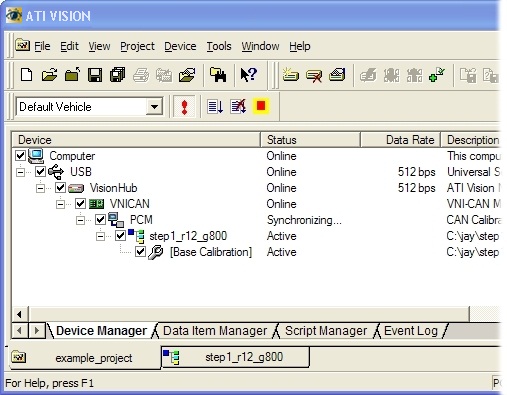
Task: Click the Status column header
Action: pos(310,140)
